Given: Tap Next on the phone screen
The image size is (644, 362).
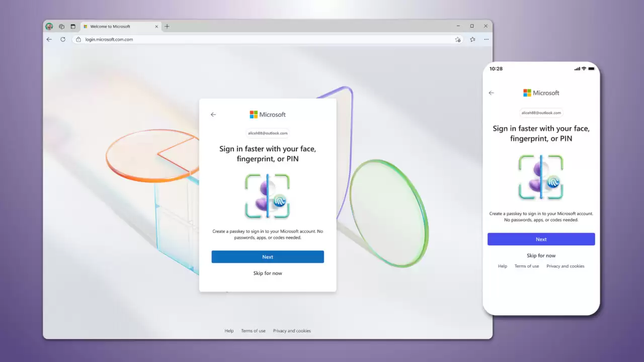Looking at the screenshot, I should [x=541, y=239].
